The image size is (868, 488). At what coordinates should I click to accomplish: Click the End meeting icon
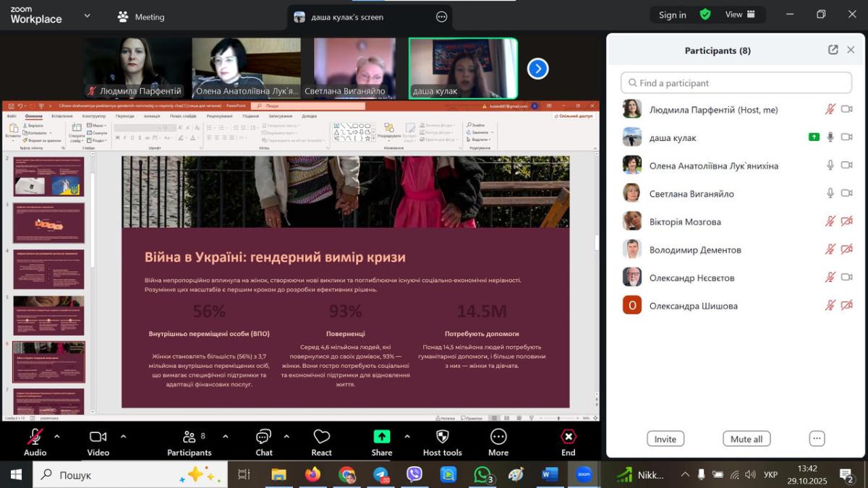569,437
